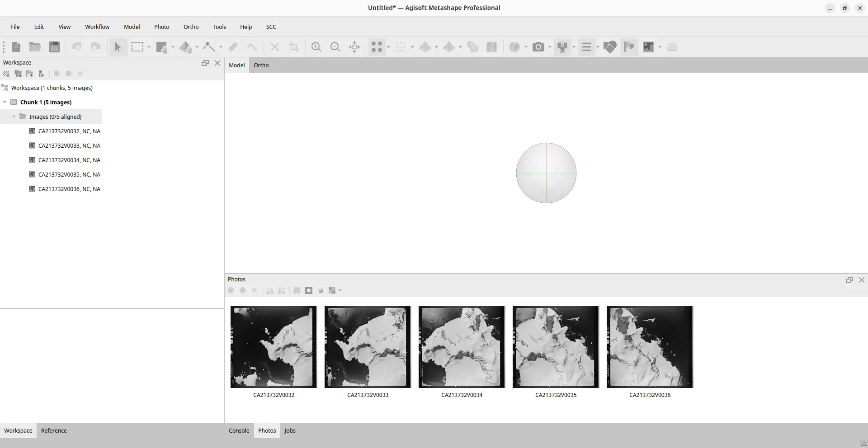Open the Show Images dropdown arrow

pyautogui.click(x=660, y=47)
